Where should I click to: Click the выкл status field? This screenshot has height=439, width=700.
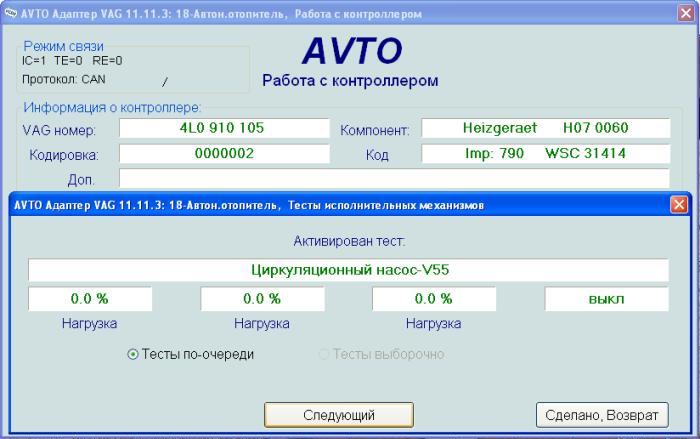coord(607,299)
